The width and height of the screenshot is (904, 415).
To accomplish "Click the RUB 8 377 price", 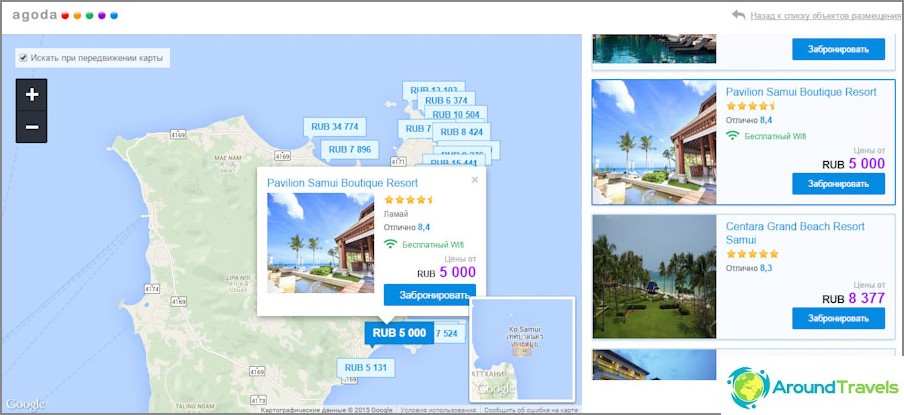I will (x=853, y=299).
